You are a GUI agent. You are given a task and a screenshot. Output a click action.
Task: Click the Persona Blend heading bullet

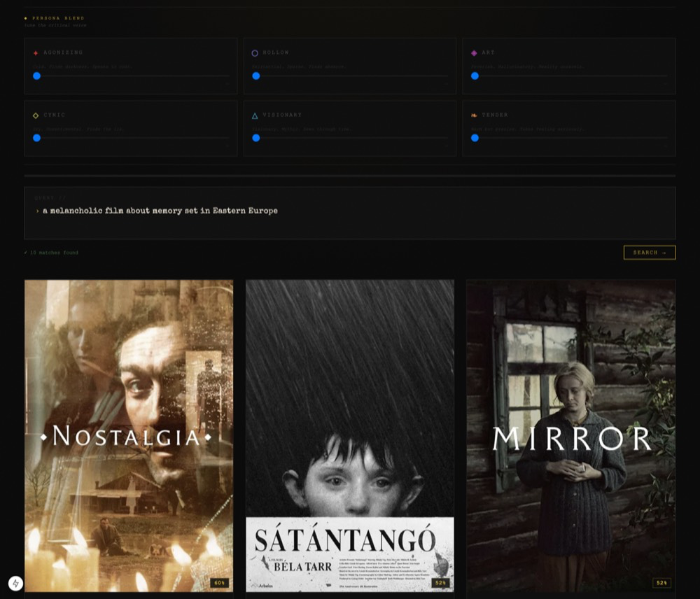point(26,18)
